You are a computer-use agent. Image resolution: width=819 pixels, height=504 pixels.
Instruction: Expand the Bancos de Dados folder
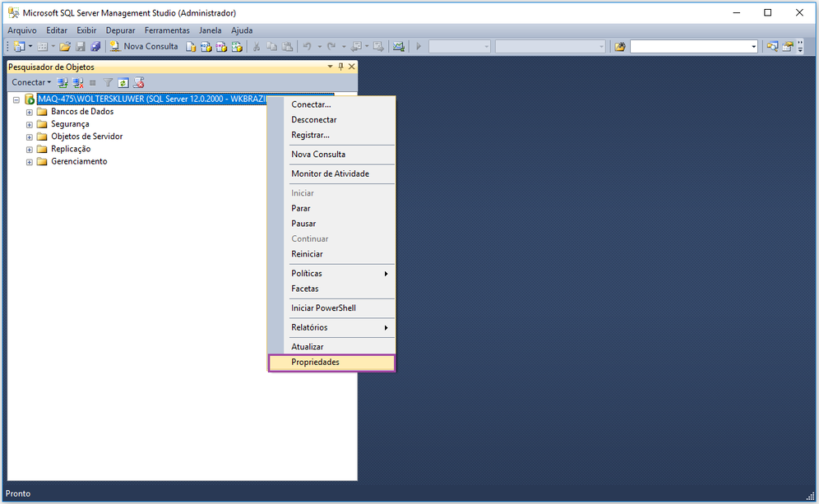[x=30, y=112]
